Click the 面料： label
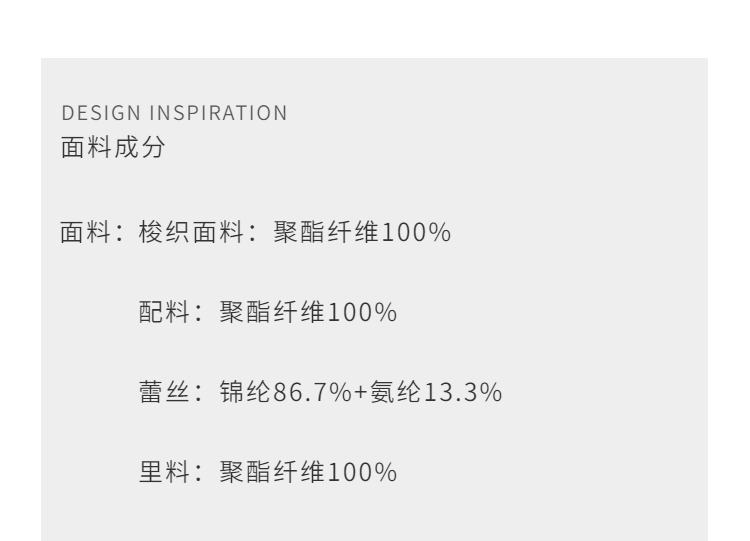Screen dimensions: 750x541 click(91, 235)
